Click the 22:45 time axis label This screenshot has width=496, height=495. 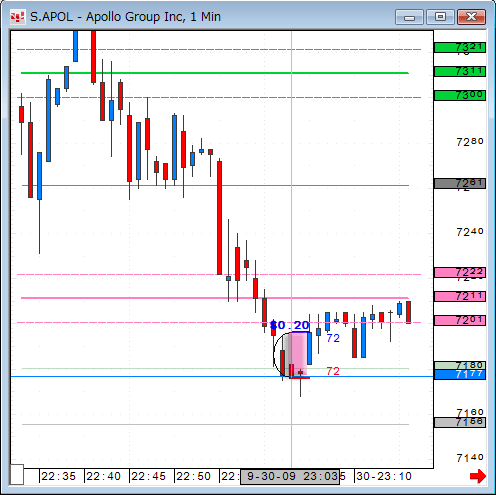(x=148, y=476)
